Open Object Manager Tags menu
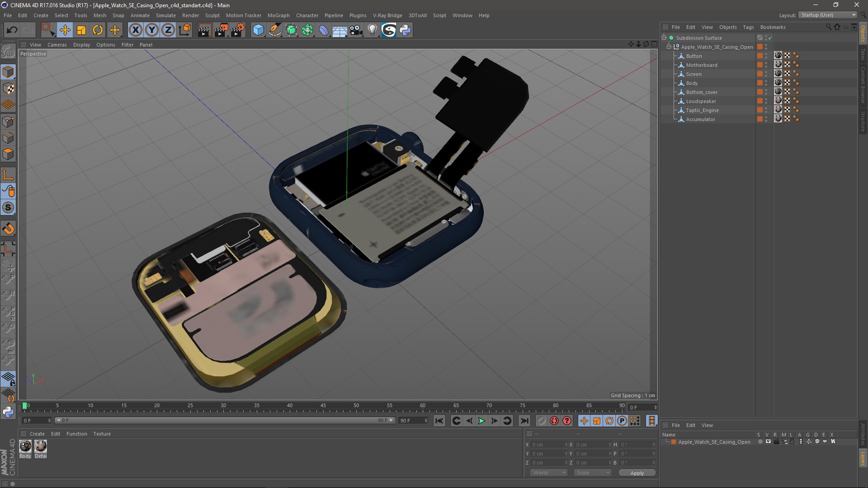This screenshot has height=488, width=868. click(748, 27)
